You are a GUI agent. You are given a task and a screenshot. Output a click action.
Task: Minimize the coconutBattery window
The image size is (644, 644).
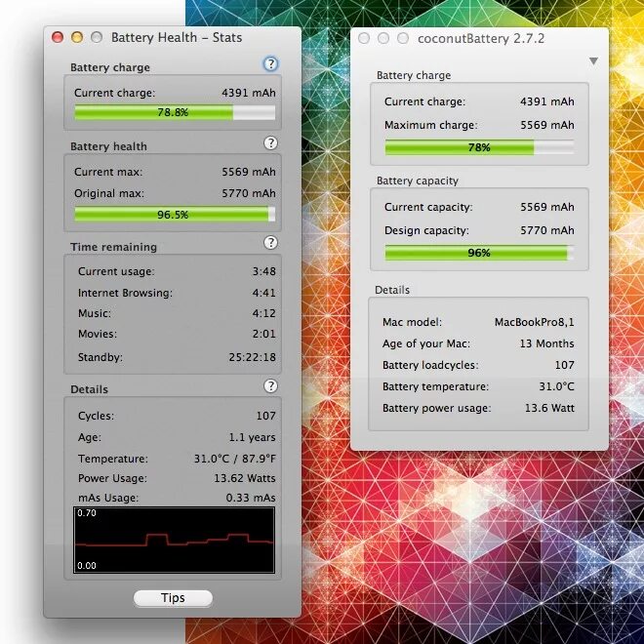383,38
